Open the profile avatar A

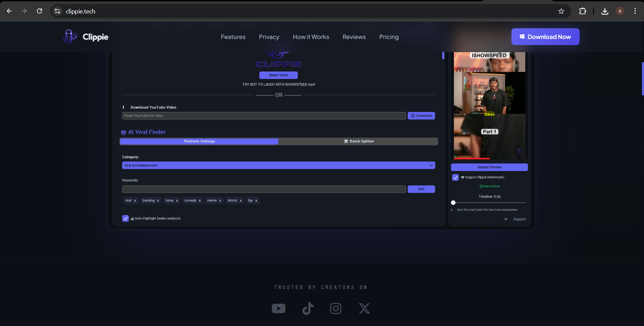coord(620,11)
